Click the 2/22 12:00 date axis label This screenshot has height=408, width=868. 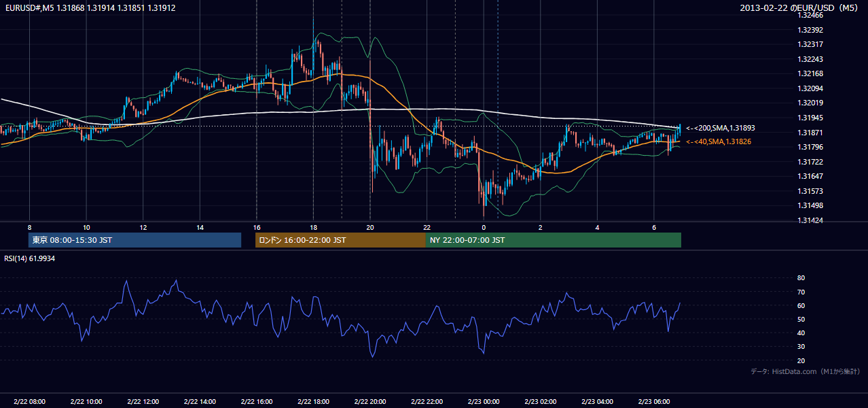point(143,401)
